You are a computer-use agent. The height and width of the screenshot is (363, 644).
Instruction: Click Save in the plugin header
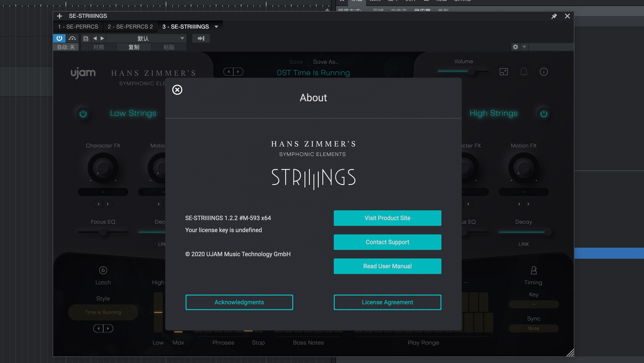point(296,62)
